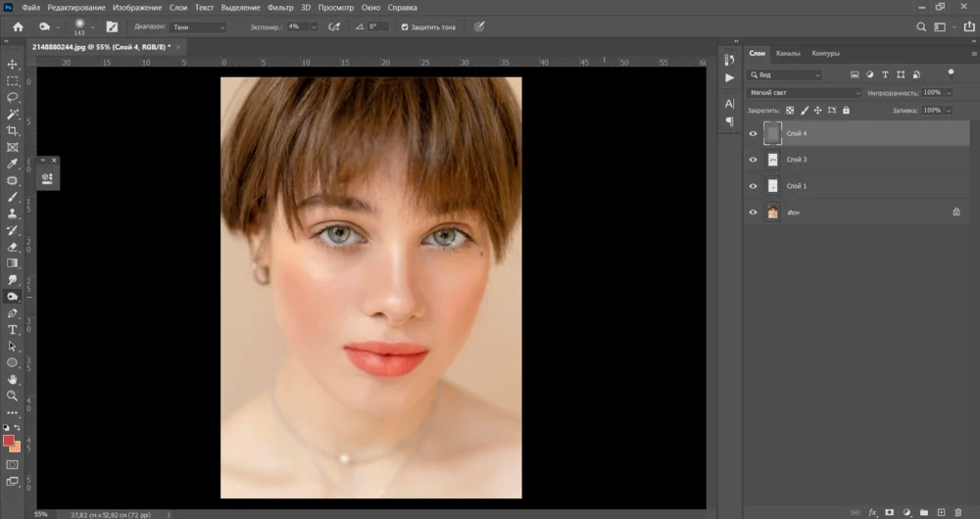
Task: Pick the Horizontal Type tool
Action: [x=13, y=330]
